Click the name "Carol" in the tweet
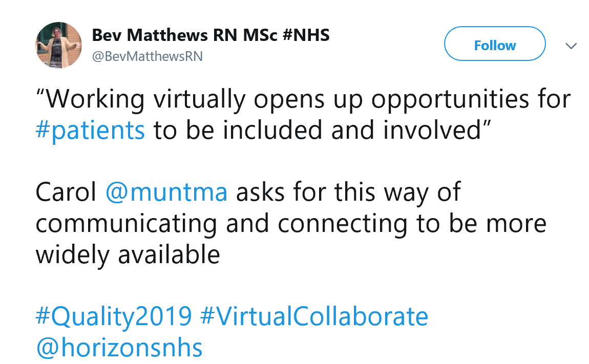589x364 pixels. tap(67, 192)
